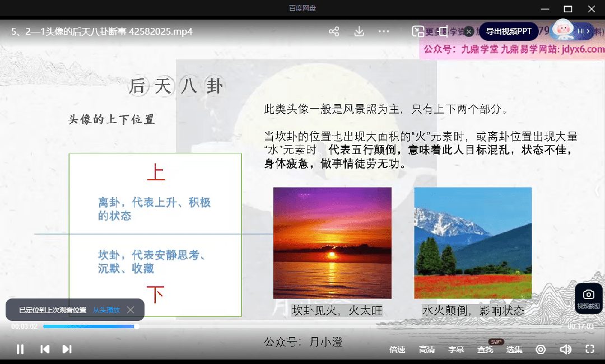Open the 倍速 playback speed menu
Image resolution: width=605 pixels, height=364 pixels.
click(397, 349)
